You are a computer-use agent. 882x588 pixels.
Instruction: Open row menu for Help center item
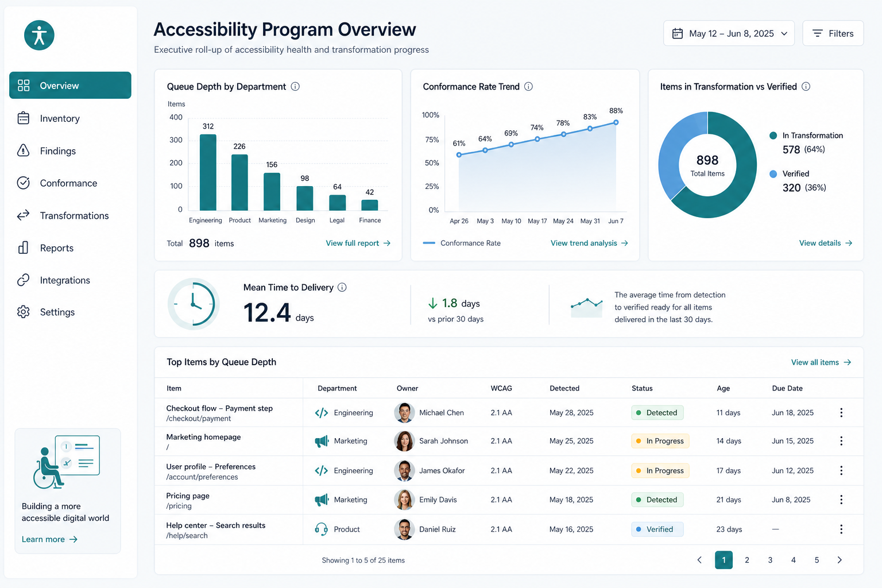click(x=841, y=529)
